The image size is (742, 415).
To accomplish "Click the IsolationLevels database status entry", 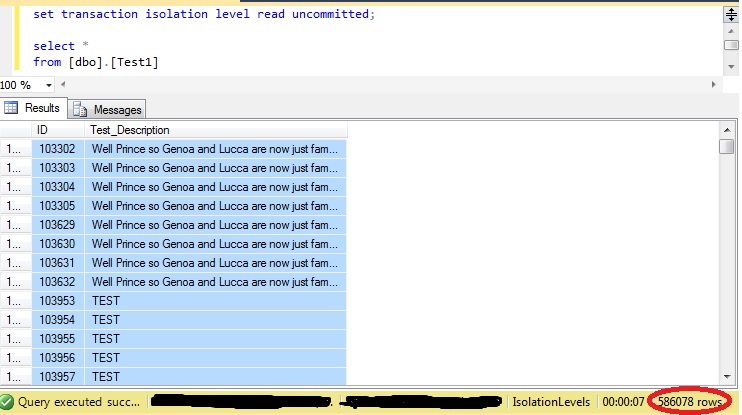I will click(551, 402).
